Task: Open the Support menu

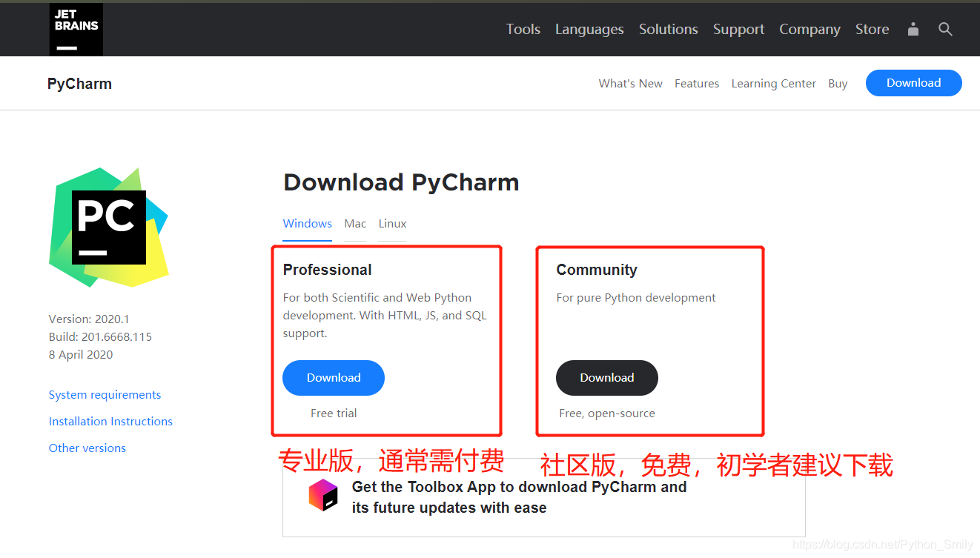Action: (738, 29)
